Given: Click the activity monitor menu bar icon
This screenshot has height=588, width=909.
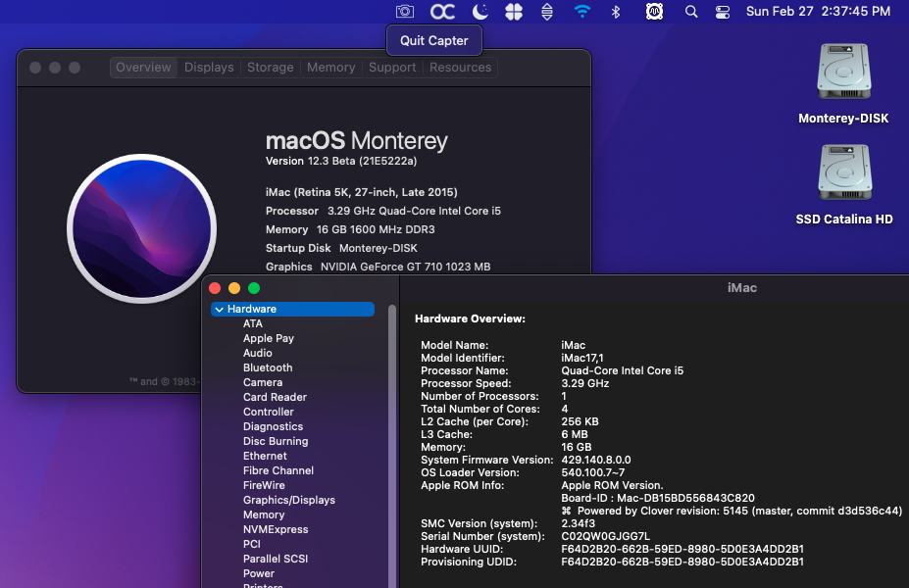Looking at the screenshot, I should [654, 12].
